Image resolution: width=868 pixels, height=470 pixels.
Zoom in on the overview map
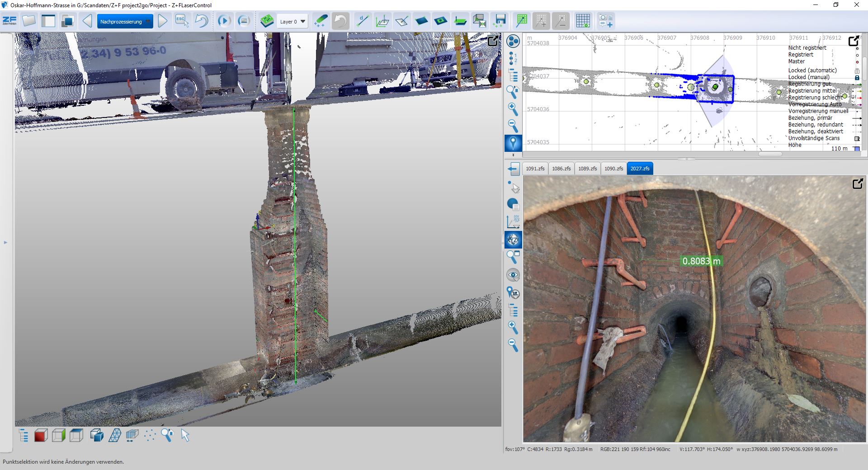513,108
